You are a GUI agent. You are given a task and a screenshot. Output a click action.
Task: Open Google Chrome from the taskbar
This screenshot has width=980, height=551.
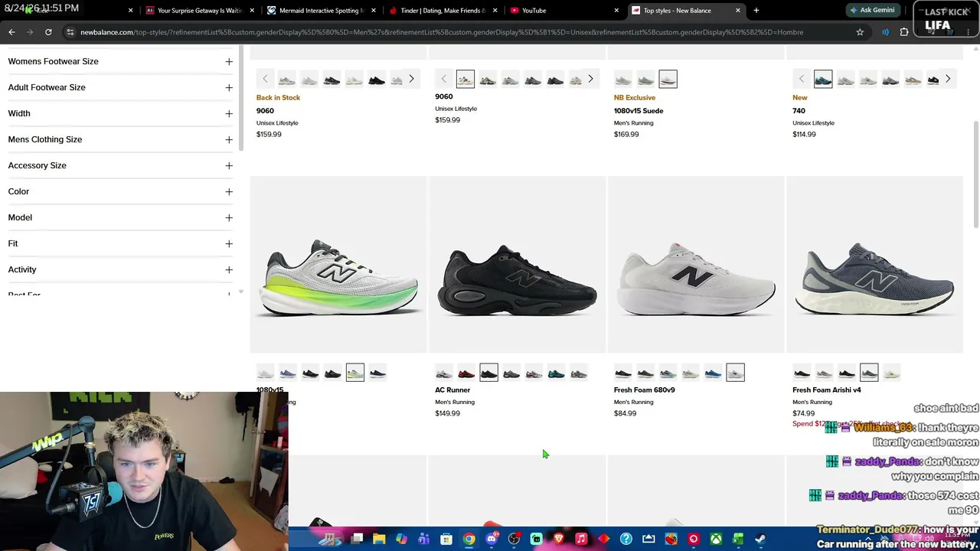click(x=469, y=540)
